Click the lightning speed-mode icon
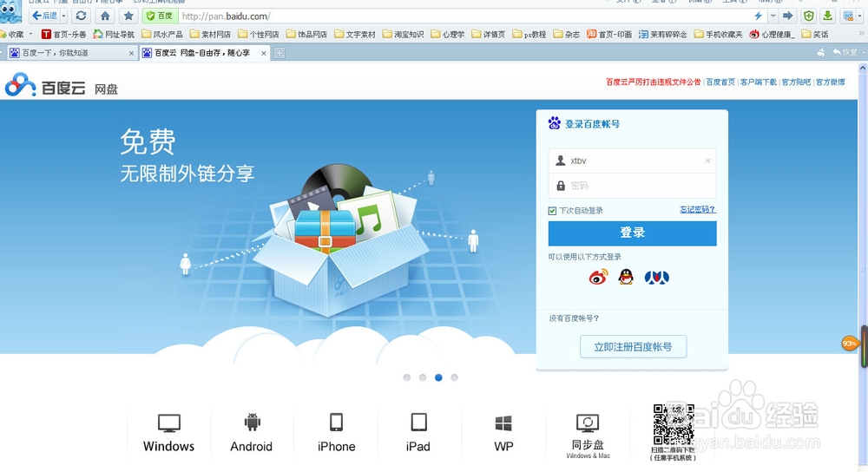This screenshot has height=472, width=868. 758,16
